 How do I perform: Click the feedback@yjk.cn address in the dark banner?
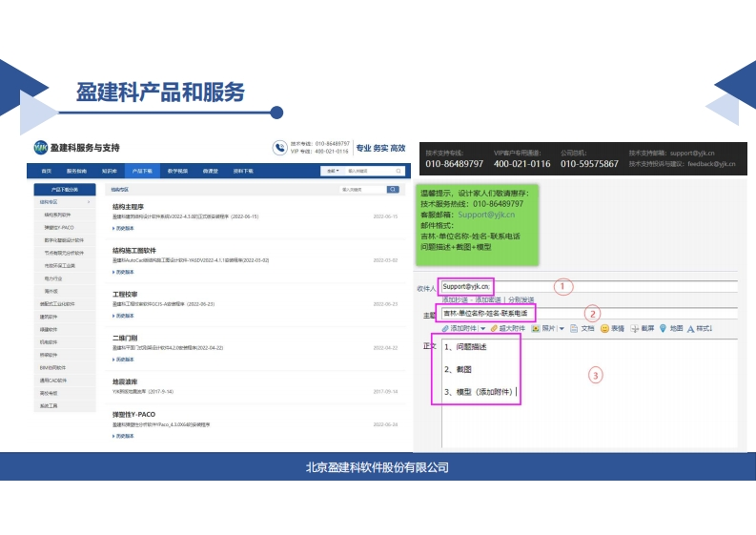point(711,164)
